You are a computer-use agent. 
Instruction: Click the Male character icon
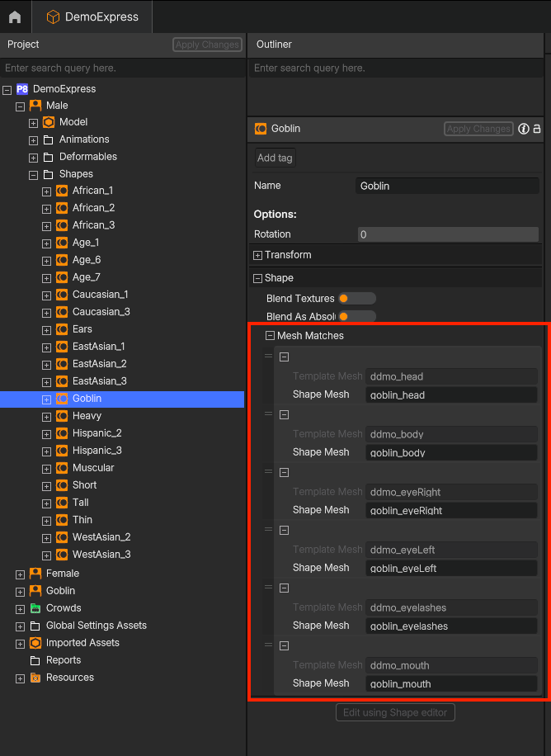(35, 106)
